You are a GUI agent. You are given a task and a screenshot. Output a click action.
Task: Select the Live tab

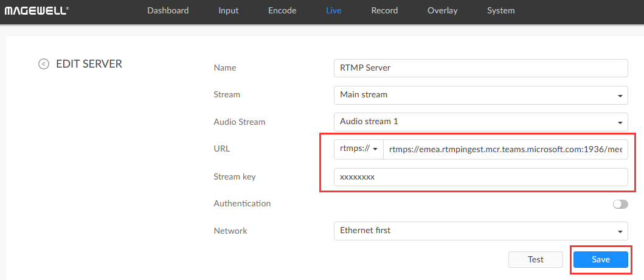(333, 11)
